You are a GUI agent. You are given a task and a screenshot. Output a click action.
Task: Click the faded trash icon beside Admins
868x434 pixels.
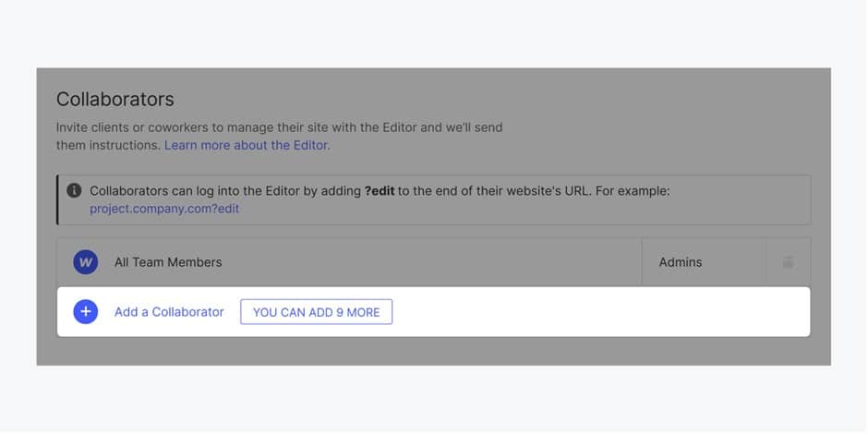tap(788, 262)
